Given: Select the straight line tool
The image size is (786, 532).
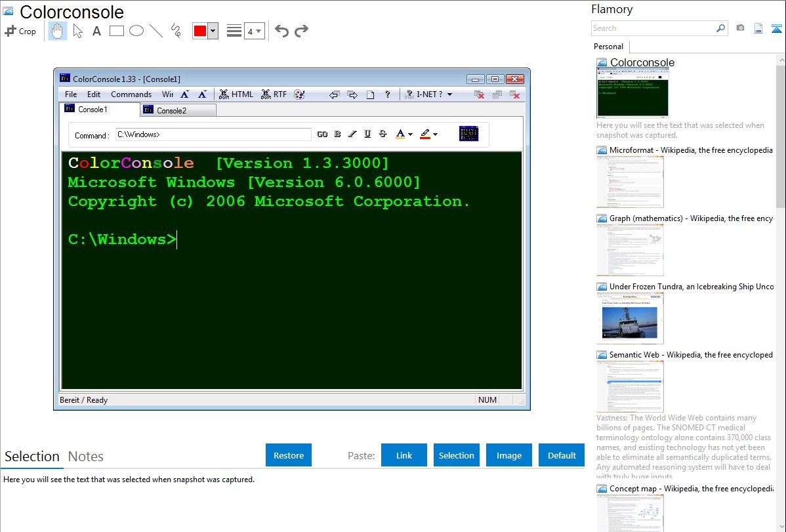Looking at the screenshot, I should tap(156, 31).
